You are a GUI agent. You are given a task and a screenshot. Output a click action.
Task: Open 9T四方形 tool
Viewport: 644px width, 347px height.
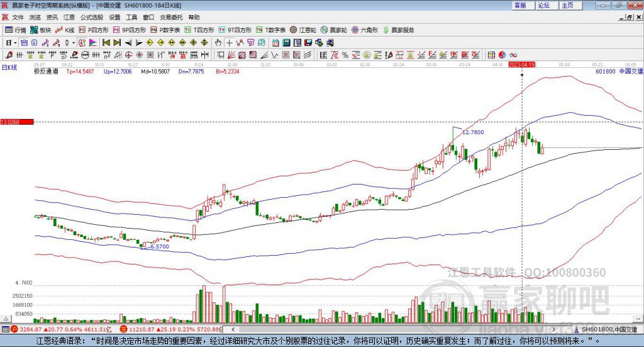click(x=235, y=30)
